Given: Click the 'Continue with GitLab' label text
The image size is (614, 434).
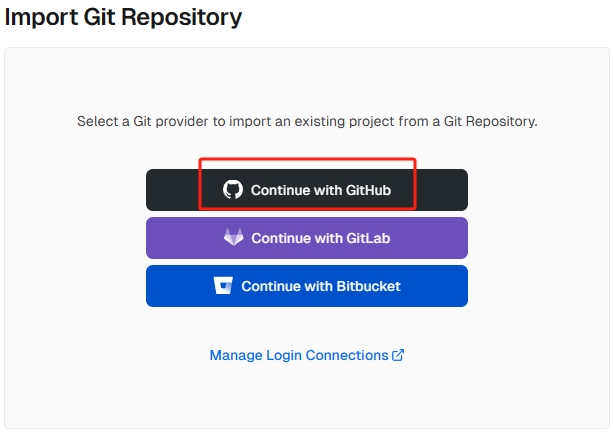Looking at the screenshot, I should point(321,238).
